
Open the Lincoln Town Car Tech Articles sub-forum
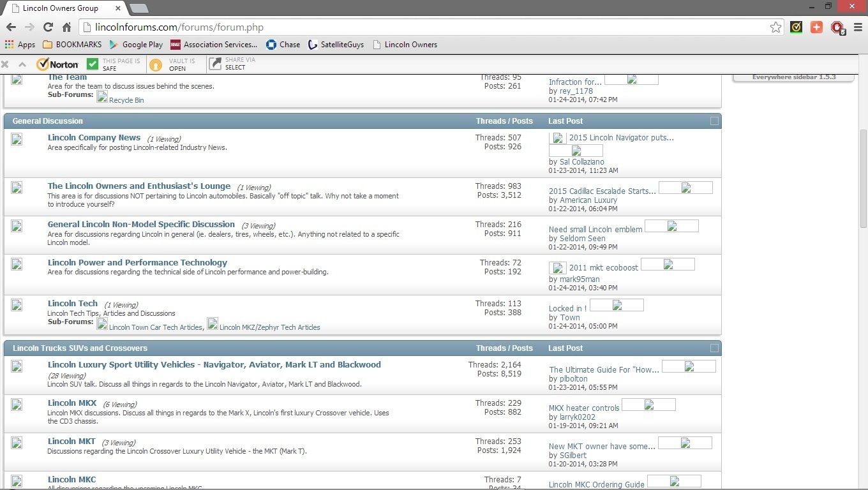pyautogui.click(x=156, y=327)
